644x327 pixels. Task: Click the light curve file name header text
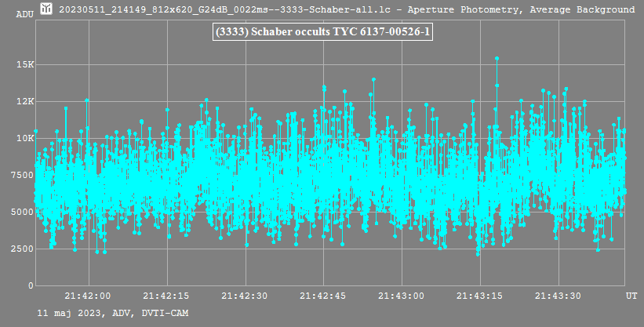coord(347,9)
